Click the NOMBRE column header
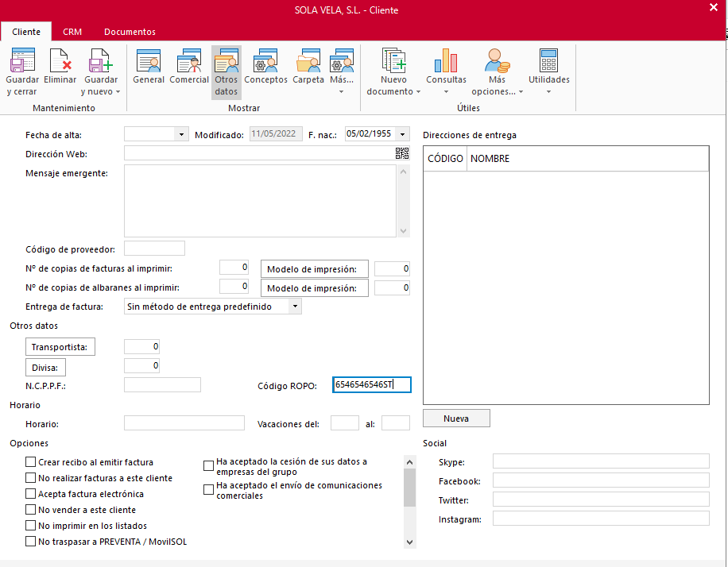The width and height of the screenshot is (728, 567). point(588,159)
